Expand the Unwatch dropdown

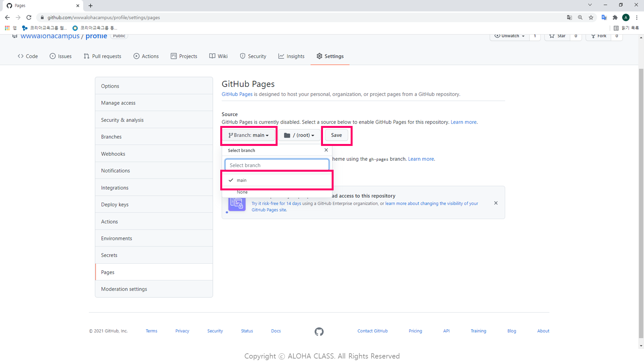pyautogui.click(x=509, y=36)
